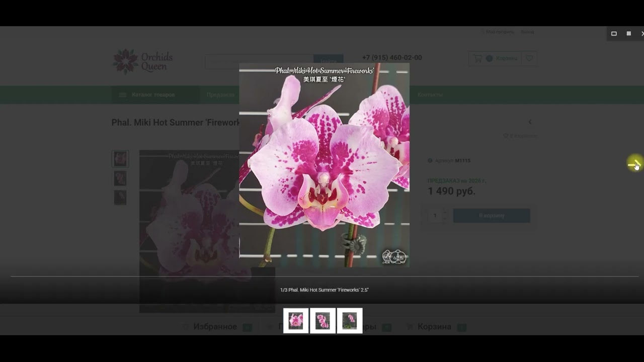Image resolution: width=644 pixels, height=362 pixels.
Task: Add the product to favorites via В избранное
Action: (520, 136)
